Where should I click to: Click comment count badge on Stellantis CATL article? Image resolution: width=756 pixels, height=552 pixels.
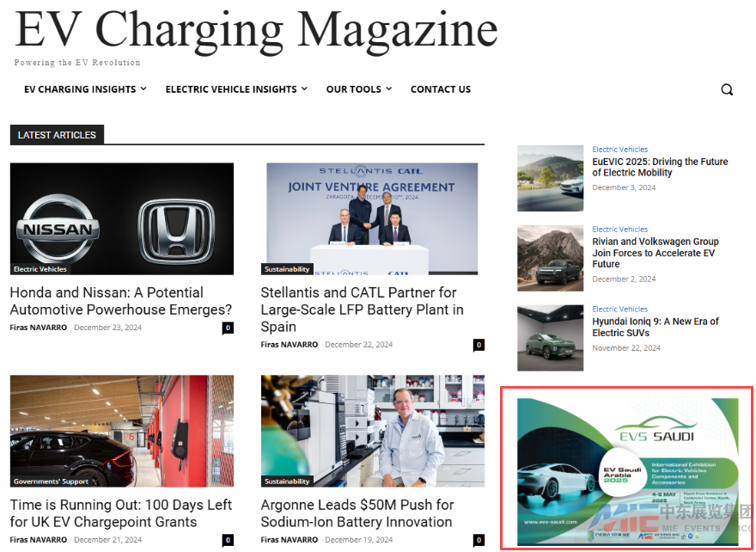coord(479,345)
